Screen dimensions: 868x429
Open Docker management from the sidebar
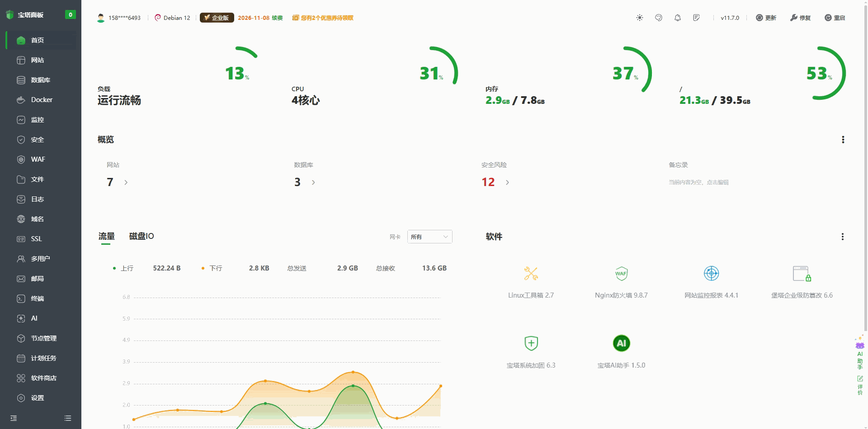tap(41, 99)
